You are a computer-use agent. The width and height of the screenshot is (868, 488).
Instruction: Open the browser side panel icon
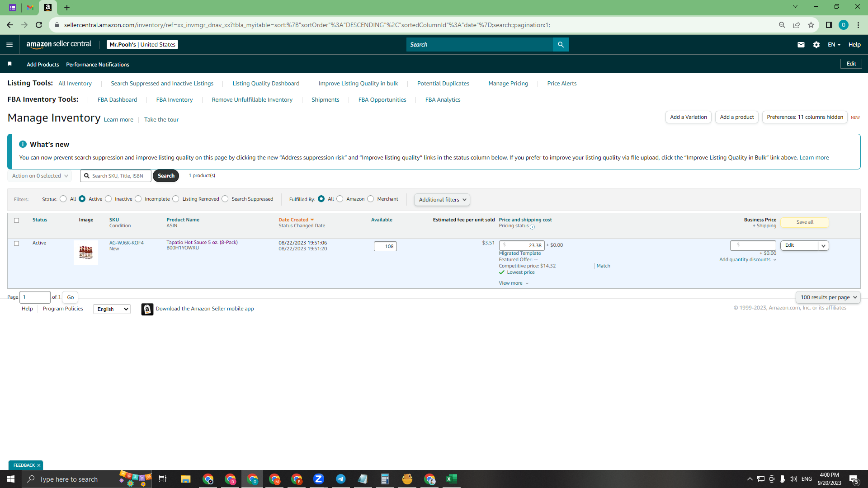click(x=829, y=25)
